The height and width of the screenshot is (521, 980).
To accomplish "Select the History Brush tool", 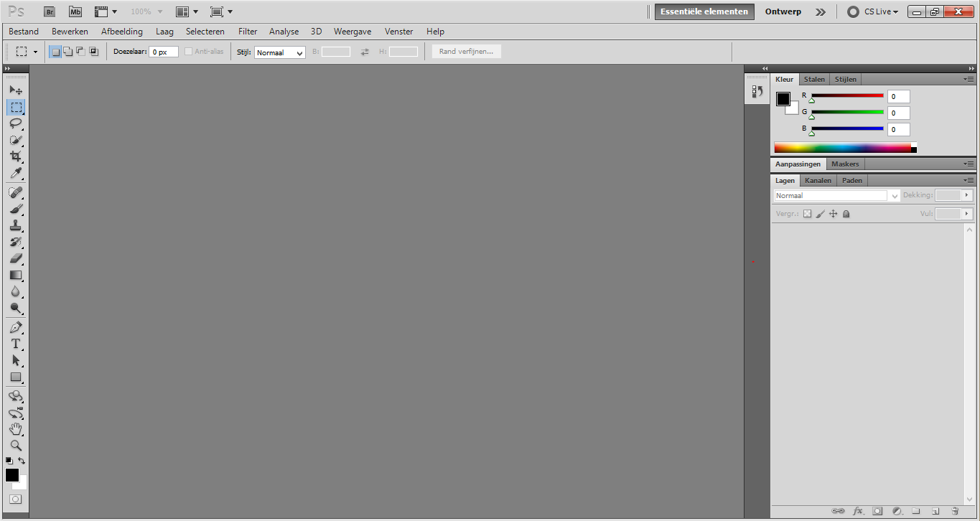I will (16, 242).
